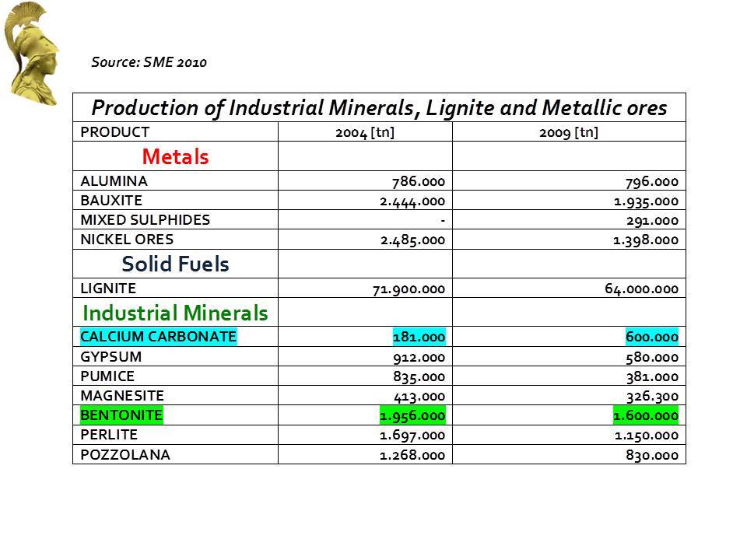The height and width of the screenshot is (560, 747).
Task: Click the MIXED SULPHIDES value 291.000
Action: pos(653,221)
